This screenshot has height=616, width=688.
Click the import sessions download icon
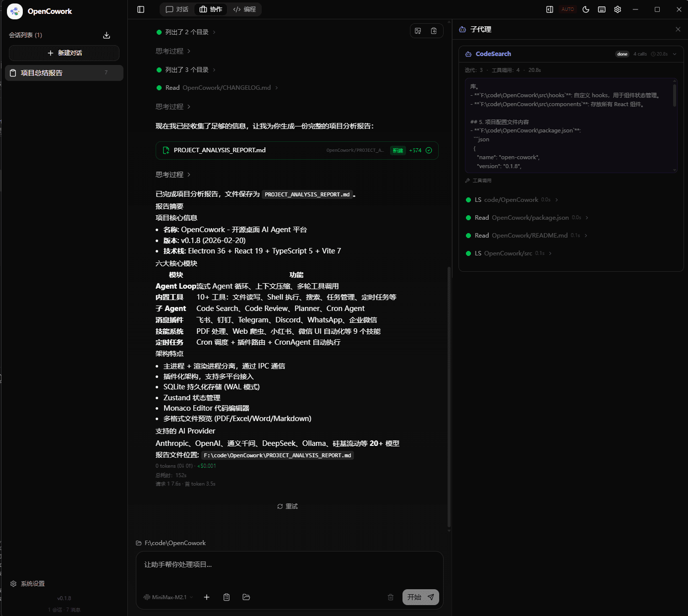click(x=107, y=35)
